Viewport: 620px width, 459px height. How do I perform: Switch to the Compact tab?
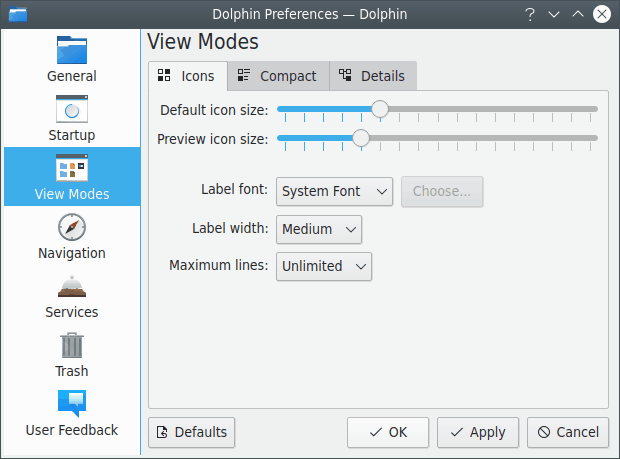coord(277,76)
